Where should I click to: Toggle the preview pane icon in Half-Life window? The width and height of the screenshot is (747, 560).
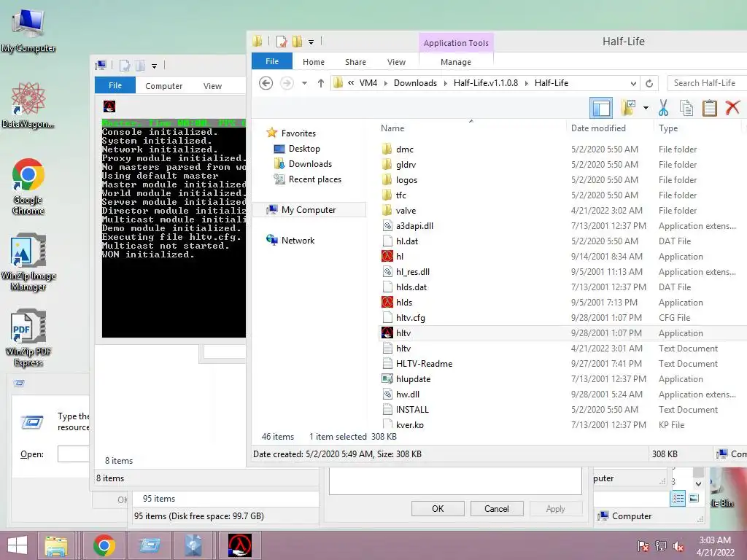(601, 108)
